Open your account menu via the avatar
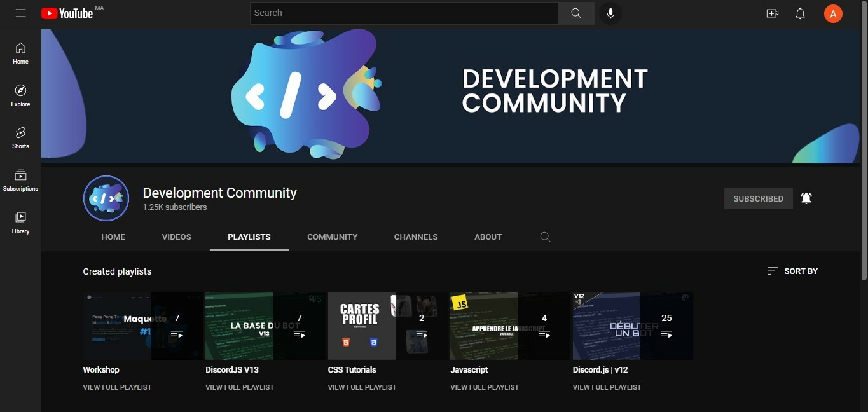Viewport: 868px width, 412px height. coord(833,13)
